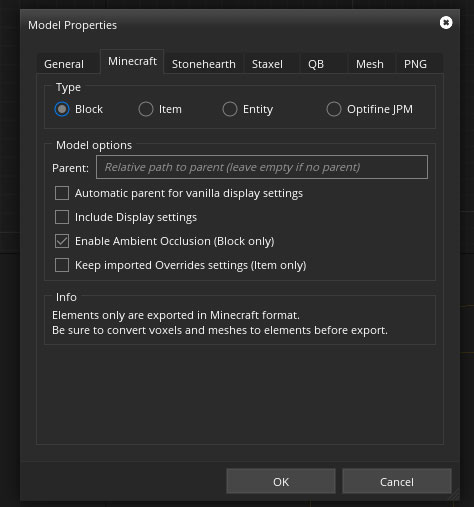Disable Enable Ambient Occlusion checkbox
The height and width of the screenshot is (507, 474).
click(x=62, y=241)
